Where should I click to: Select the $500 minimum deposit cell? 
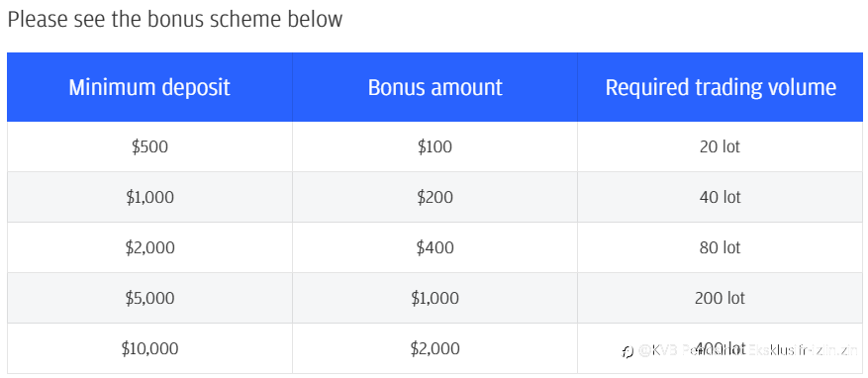[x=149, y=146]
